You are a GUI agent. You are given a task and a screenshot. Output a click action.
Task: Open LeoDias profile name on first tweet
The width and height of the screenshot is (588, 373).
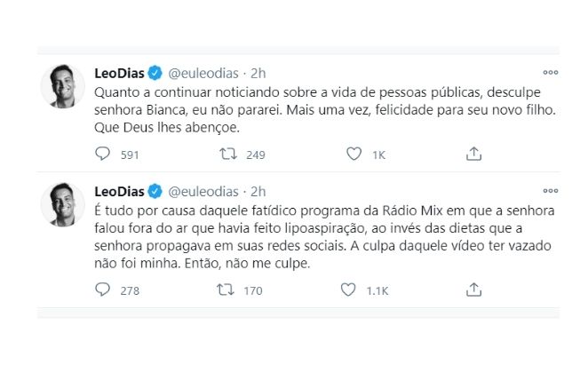tap(118, 72)
